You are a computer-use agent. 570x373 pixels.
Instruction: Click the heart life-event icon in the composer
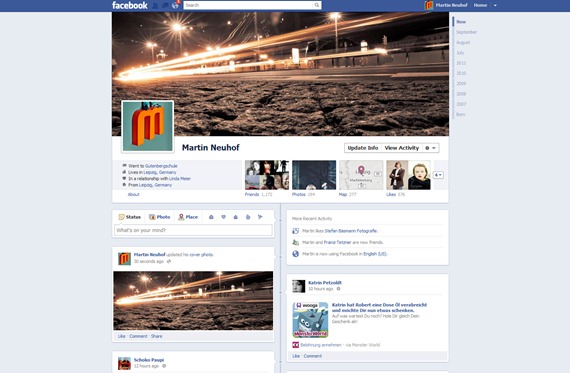(x=224, y=217)
